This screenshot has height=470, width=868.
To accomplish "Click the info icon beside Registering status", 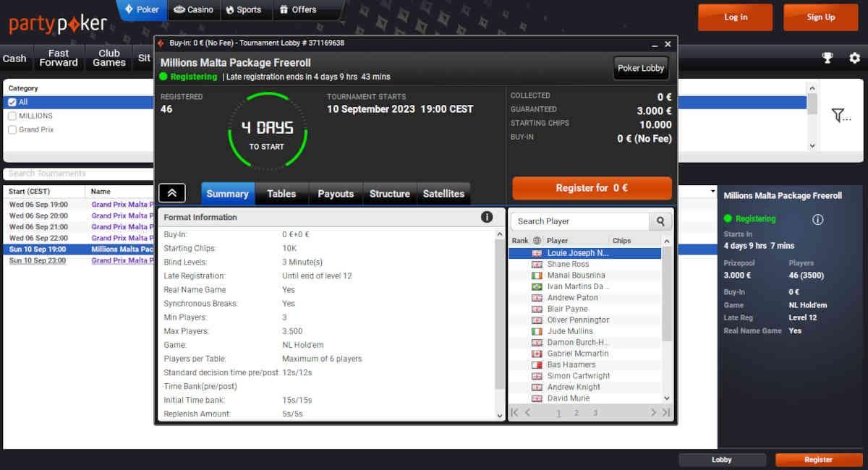I will pyautogui.click(x=818, y=219).
